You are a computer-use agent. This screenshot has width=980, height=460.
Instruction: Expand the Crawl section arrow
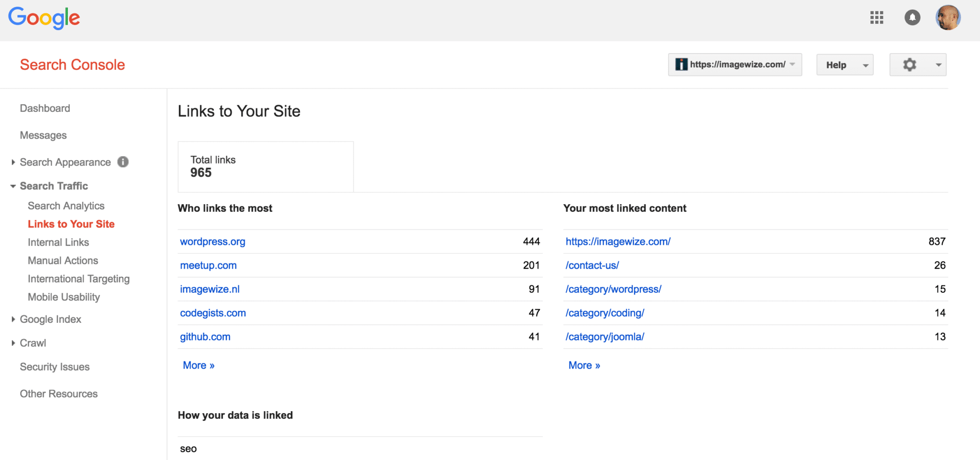[x=13, y=343]
